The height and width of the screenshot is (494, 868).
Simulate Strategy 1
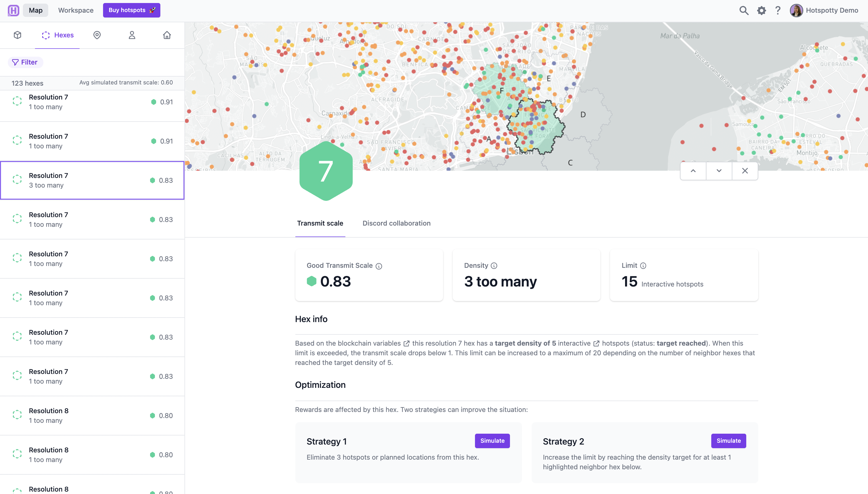tap(492, 441)
